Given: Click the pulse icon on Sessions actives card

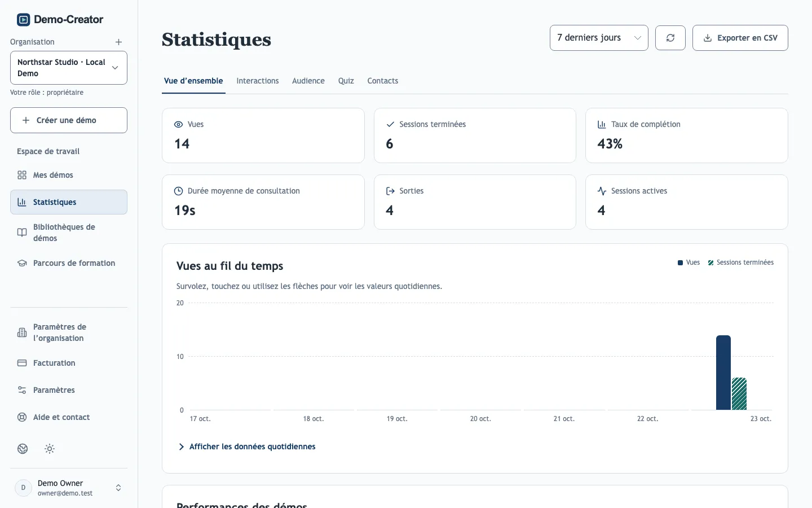Looking at the screenshot, I should click(602, 191).
